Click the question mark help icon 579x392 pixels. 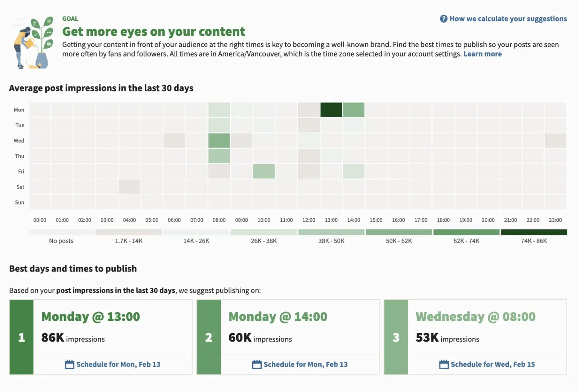443,18
